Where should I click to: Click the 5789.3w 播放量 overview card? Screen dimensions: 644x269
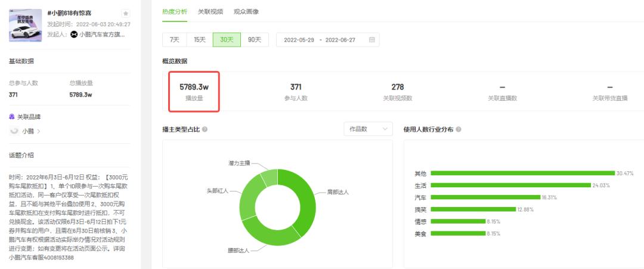click(194, 91)
